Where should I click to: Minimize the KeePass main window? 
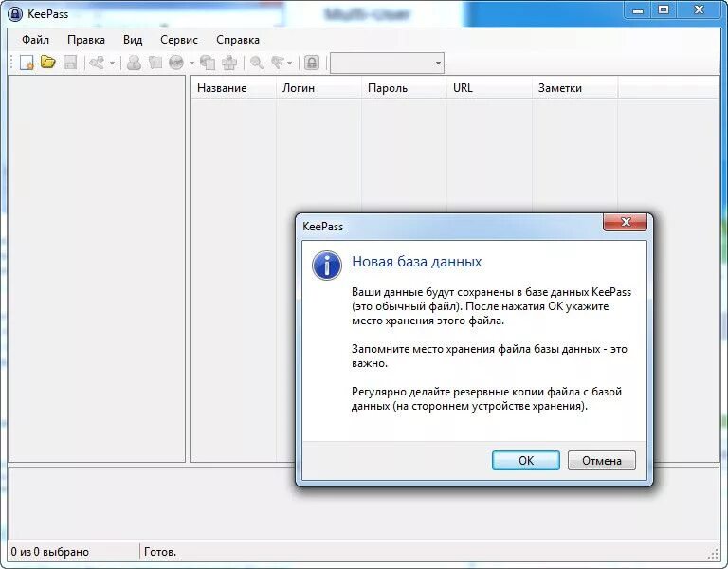[x=638, y=10]
